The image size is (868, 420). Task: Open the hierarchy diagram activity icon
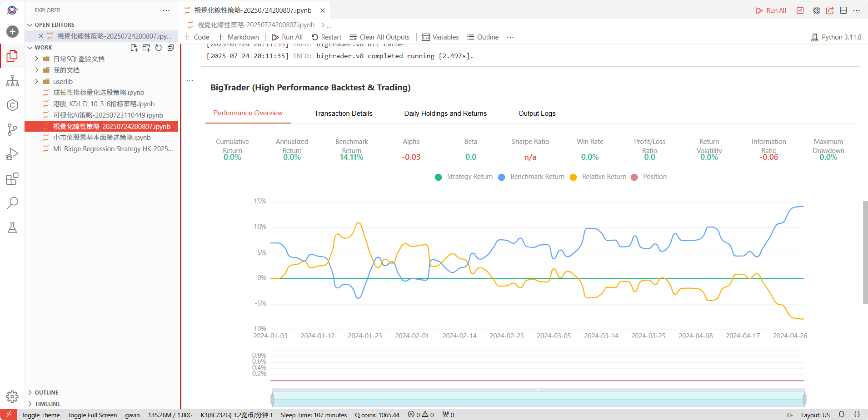click(x=12, y=81)
